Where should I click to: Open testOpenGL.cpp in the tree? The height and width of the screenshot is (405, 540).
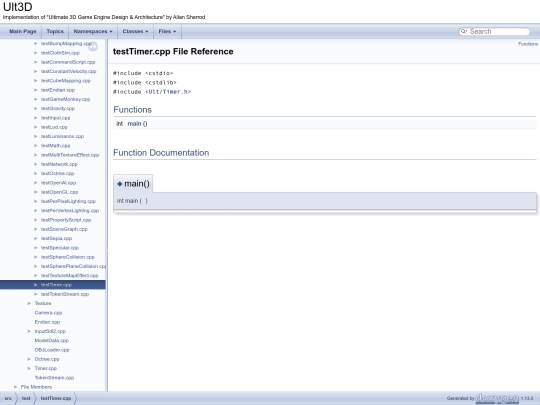coord(60,192)
